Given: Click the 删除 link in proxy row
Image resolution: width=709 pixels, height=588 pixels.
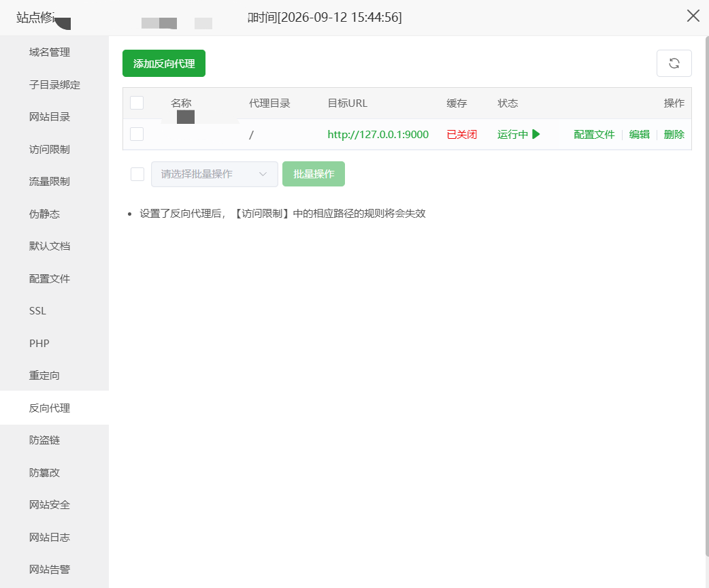Looking at the screenshot, I should click(x=674, y=134).
